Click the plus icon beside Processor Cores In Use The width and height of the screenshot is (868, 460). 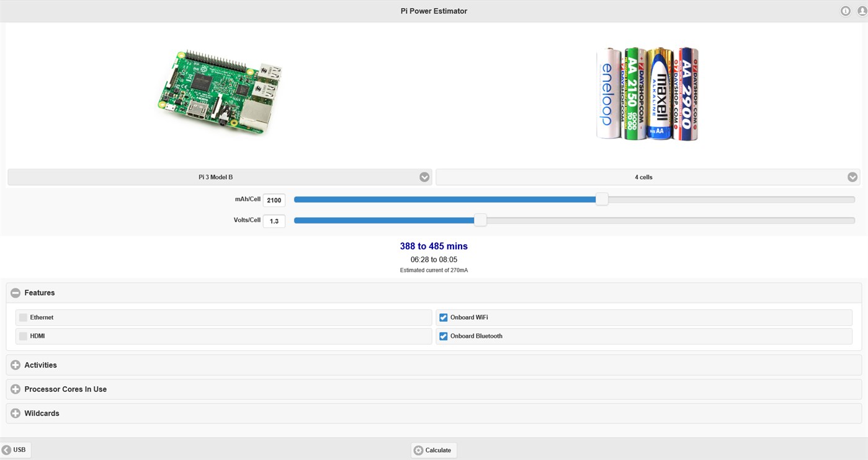point(16,389)
